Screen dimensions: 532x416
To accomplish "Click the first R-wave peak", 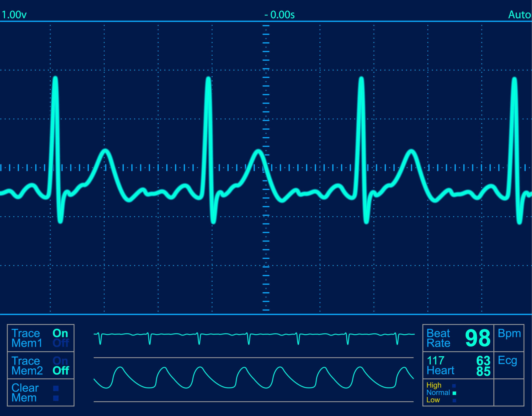I will [55, 79].
